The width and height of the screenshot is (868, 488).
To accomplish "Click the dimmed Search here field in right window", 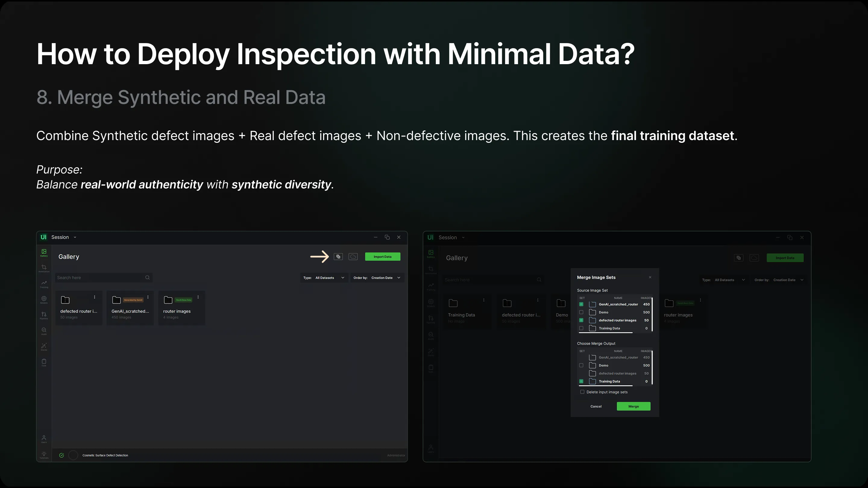I will [493, 280].
